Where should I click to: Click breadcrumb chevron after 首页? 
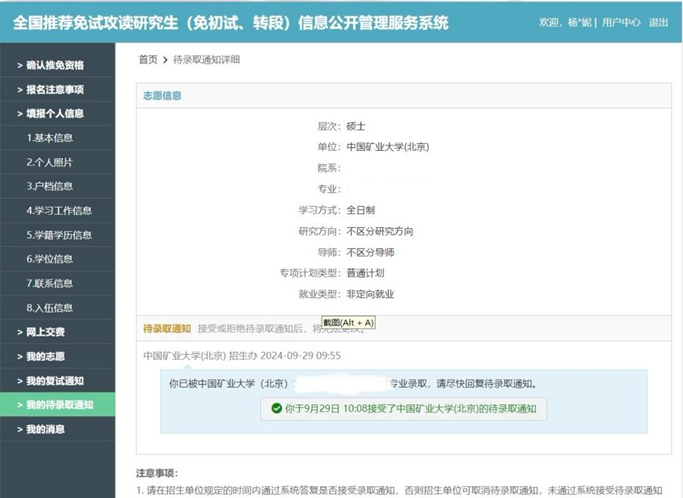coord(165,60)
